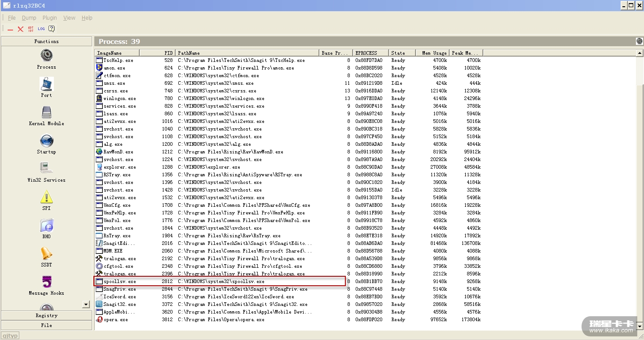Select the tralogan.exe icon for PID 2192

(99, 258)
